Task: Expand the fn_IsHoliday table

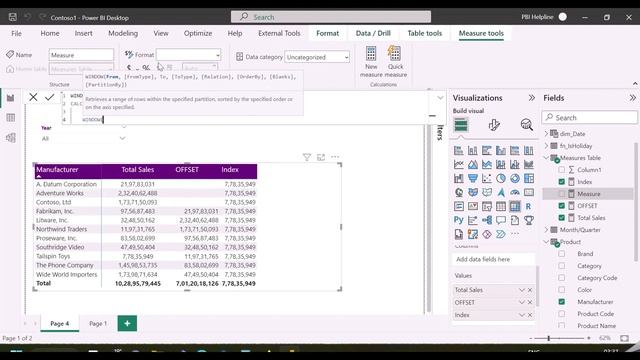Action: pyautogui.click(x=547, y=146)
